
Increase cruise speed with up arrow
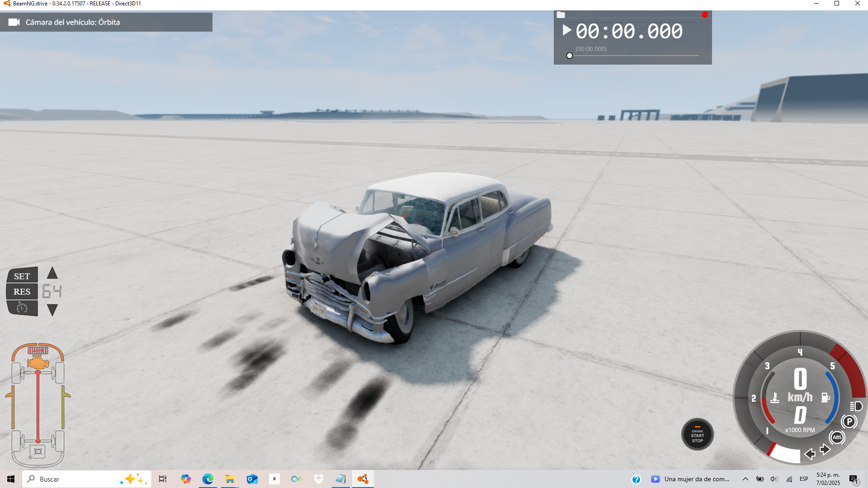[52, 273]
